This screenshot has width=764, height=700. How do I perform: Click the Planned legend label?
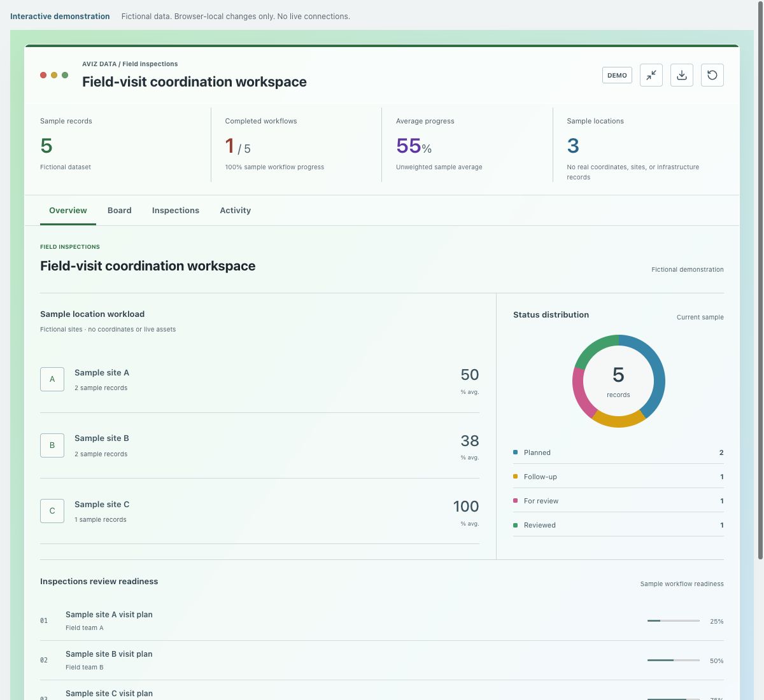pyautogui.click(x=537, y=452)
